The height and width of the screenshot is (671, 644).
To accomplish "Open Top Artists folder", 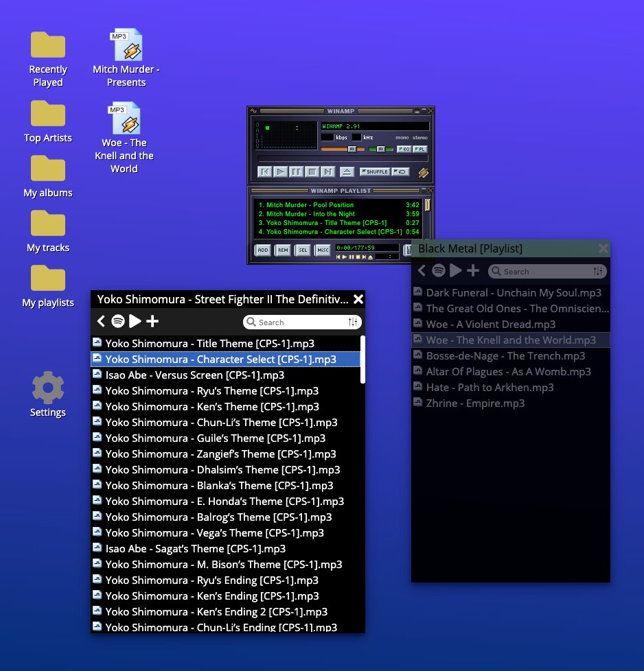I will tap(48, 121).
